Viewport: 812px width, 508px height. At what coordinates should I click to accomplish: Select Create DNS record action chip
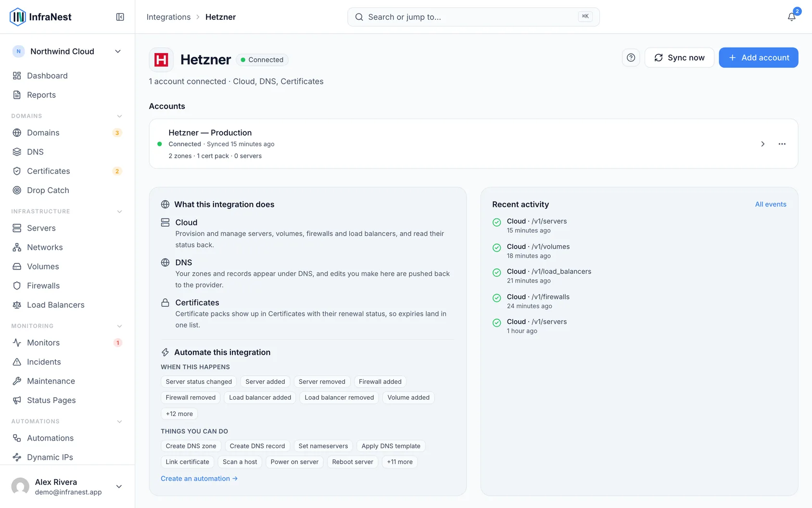(257, 446)
